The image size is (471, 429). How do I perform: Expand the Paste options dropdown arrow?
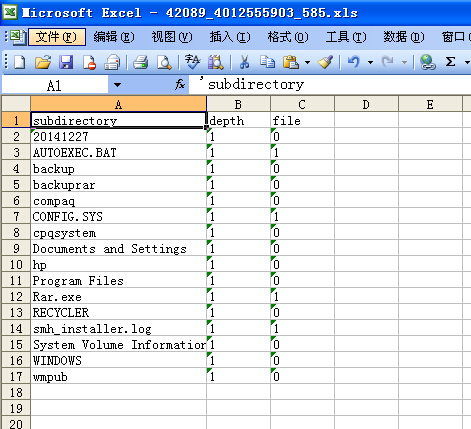point(307,62)
